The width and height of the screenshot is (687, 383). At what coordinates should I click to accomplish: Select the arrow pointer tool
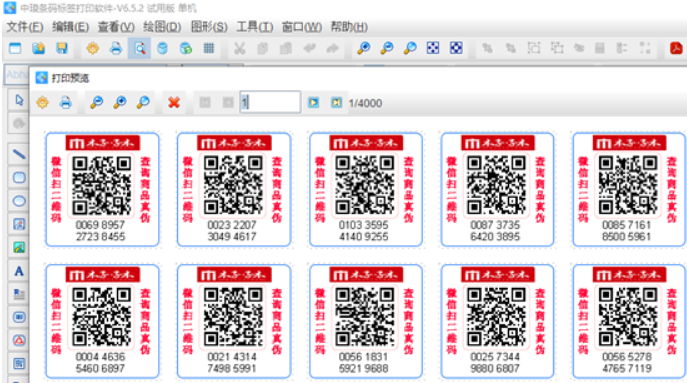pyautogui.click(x=19, y=100)
